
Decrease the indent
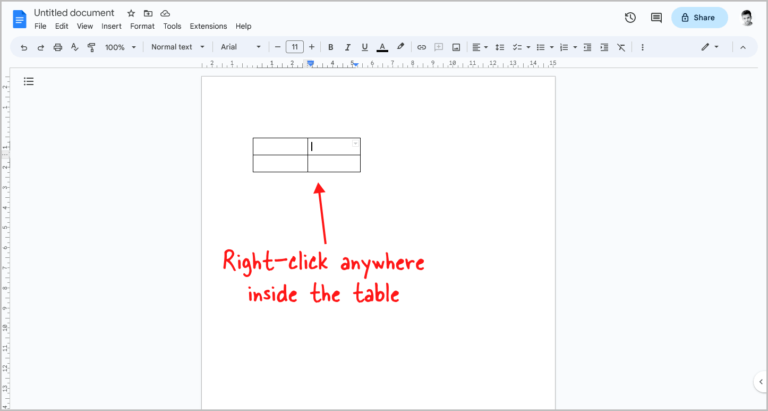pos(587,48)
